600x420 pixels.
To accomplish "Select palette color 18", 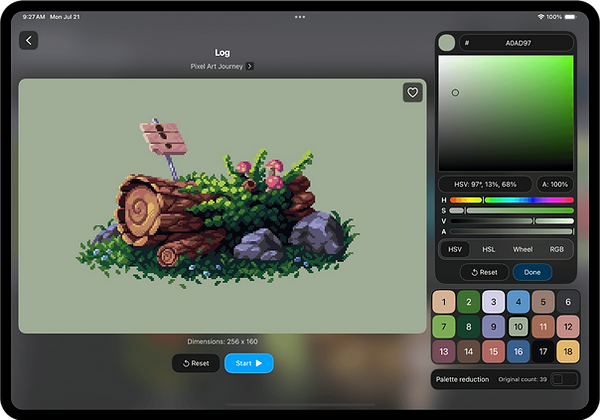I will (x=568, y=352).
